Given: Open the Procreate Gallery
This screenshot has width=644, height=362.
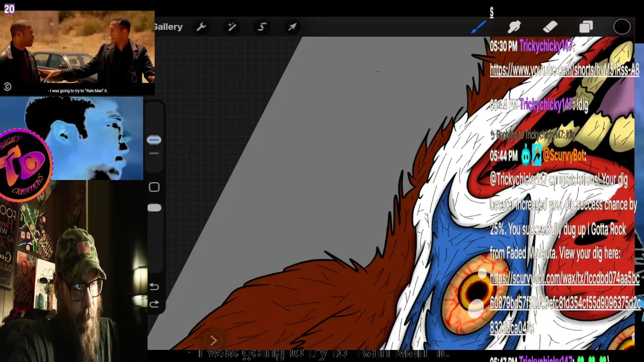Looking at the screenshot, I should tap(169, 27).
